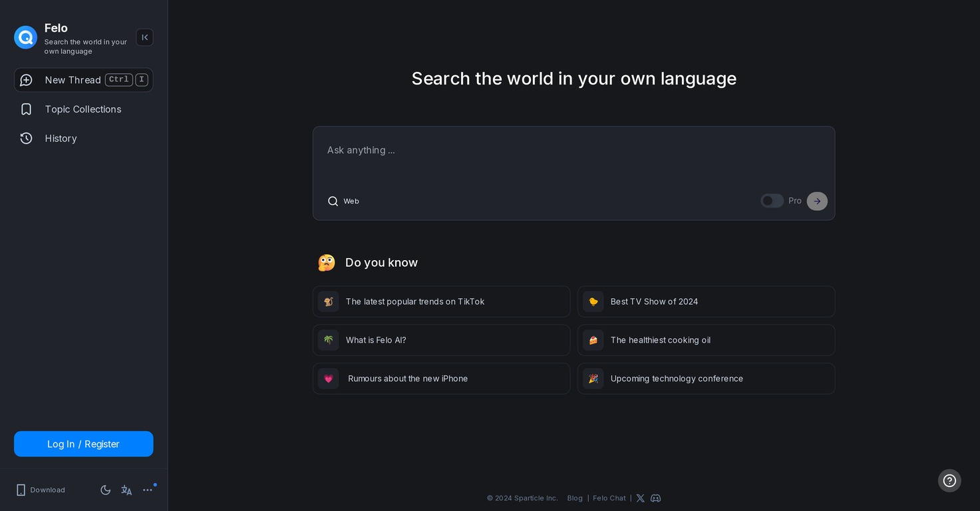Open the language translation selector icon
This screenshot has width=980, height=511.
[126, 490]
